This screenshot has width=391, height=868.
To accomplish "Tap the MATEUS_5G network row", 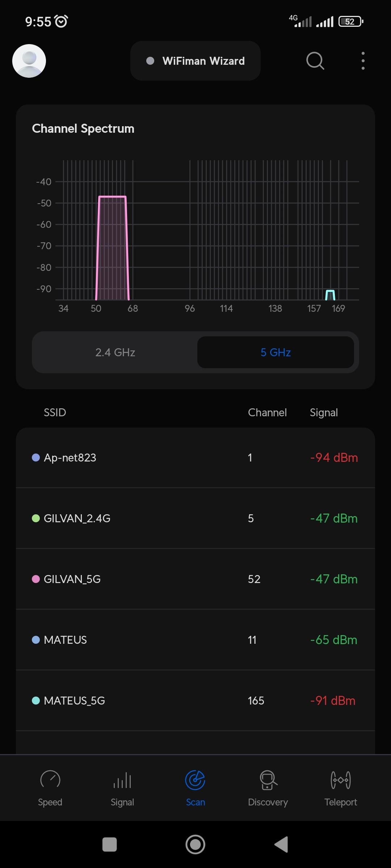I will click(195, 701).
